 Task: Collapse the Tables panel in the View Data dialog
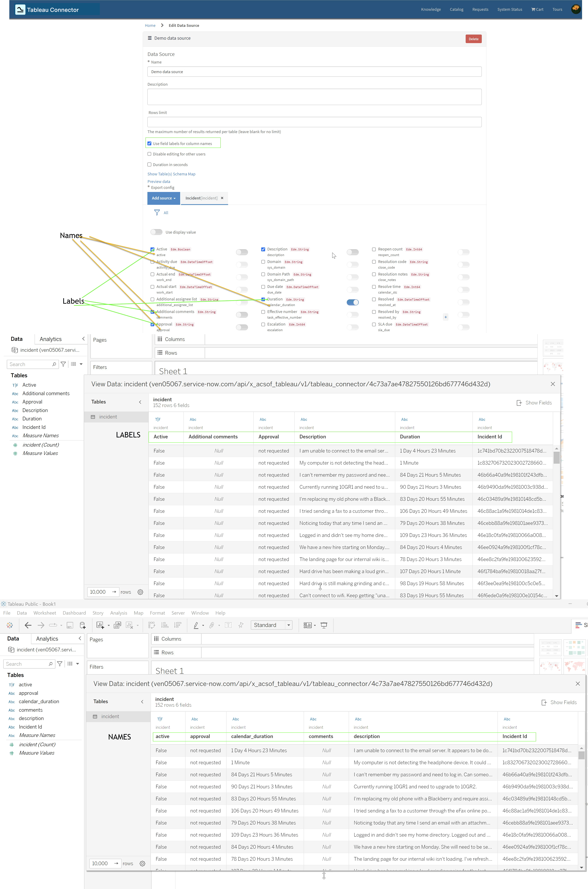(140, 402)
